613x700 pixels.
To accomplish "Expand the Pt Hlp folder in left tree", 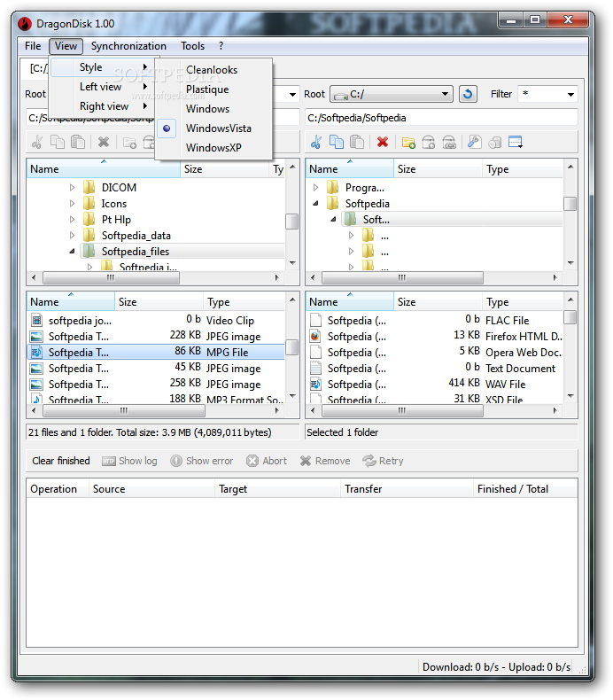I will click(73, 219).
